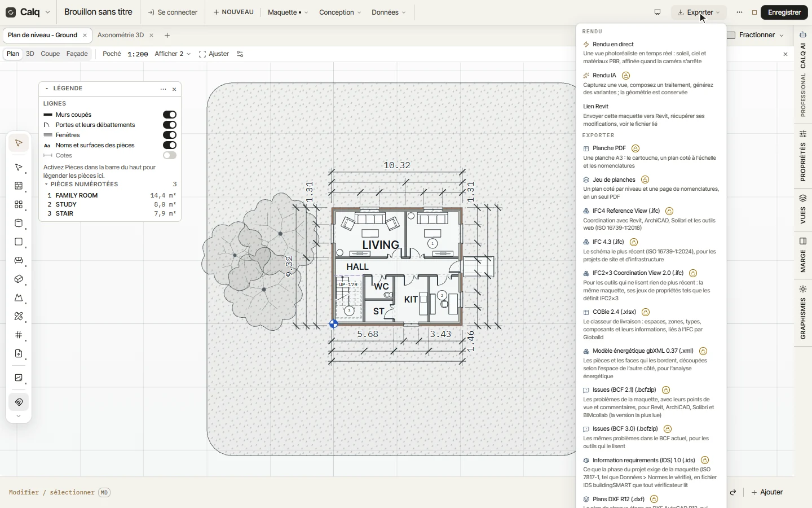Click the Ajuster fit button
Image resolution: width=812 pixels, height=508 pixels.
pos(214,54)
